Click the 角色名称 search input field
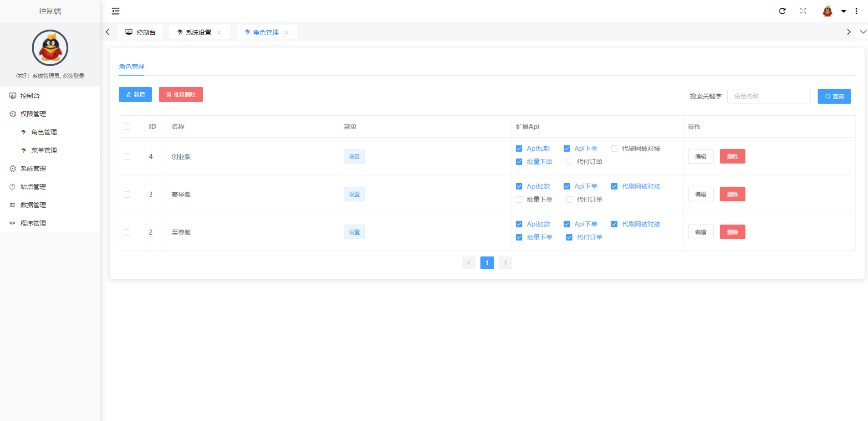 point(769,96)
